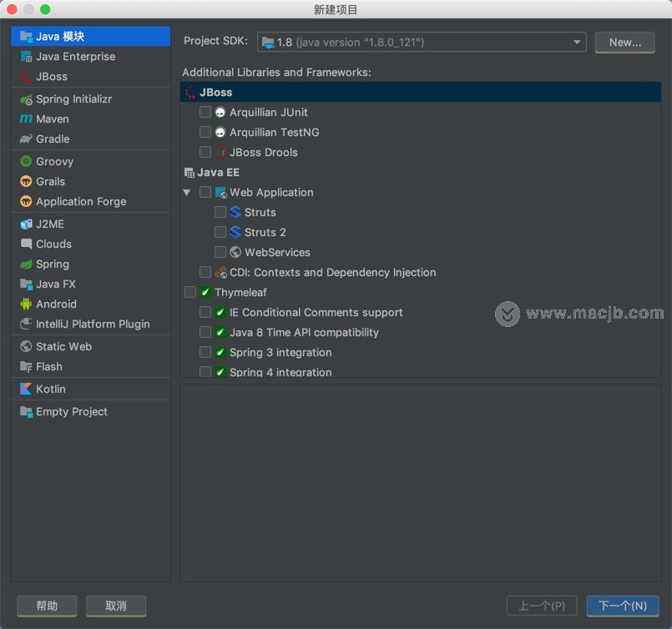The width and height of the screenshot is (672, 629).
Task: Select the Kotlin icon
Action: pos(26,389)
